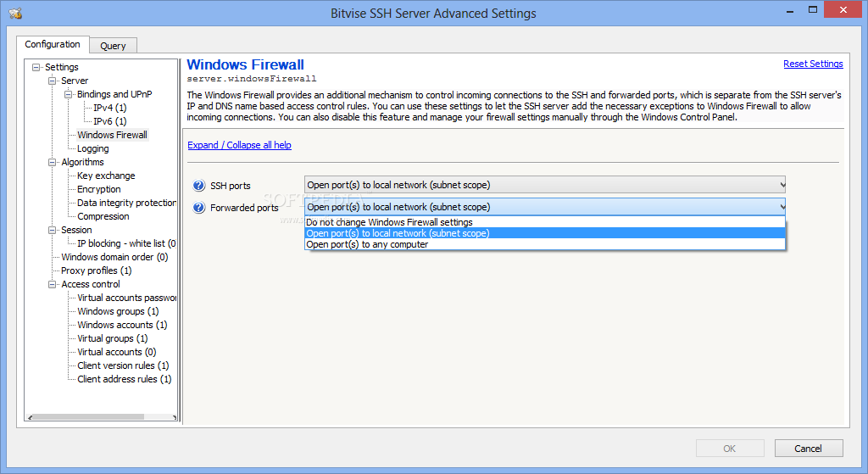Switch to the Configuration tab

(x=52, y=44)
